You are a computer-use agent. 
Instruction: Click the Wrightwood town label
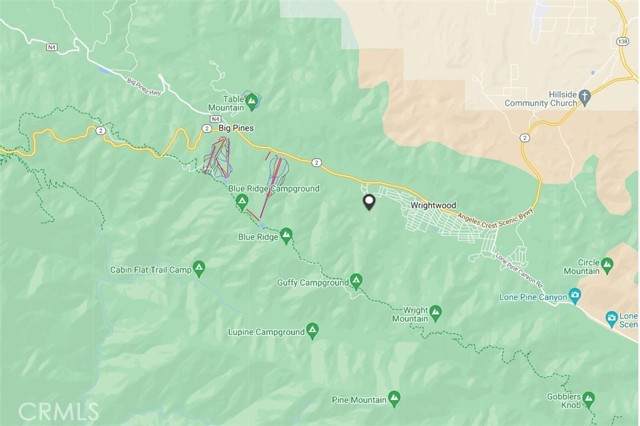[x=433, y=205]
